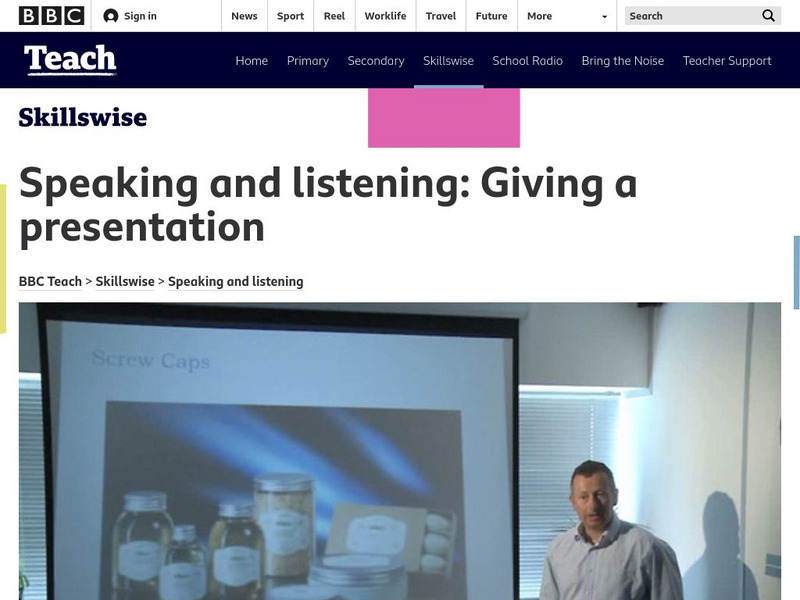Open the News section
Image resolution: width=800 pixels, height=600 pixels.
(x=244, y=16)
